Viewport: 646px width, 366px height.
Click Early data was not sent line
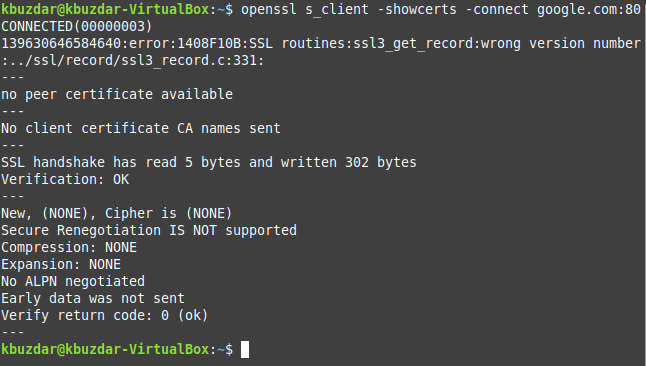point(93,298)
